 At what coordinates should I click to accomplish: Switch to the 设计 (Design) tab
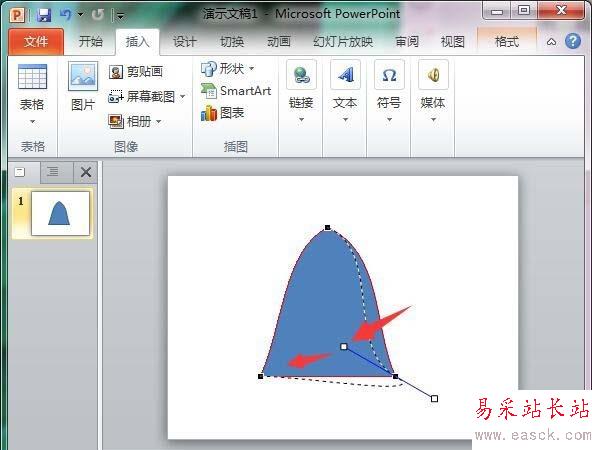pos(185,42)
